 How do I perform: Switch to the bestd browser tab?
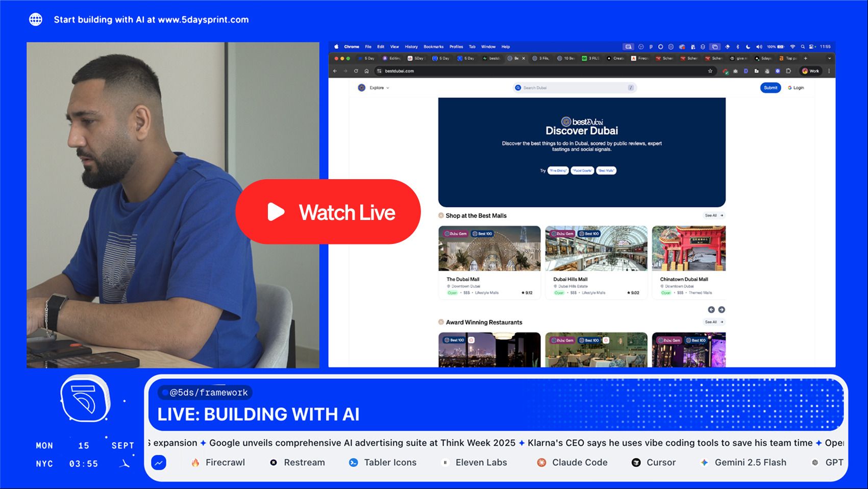492,58
